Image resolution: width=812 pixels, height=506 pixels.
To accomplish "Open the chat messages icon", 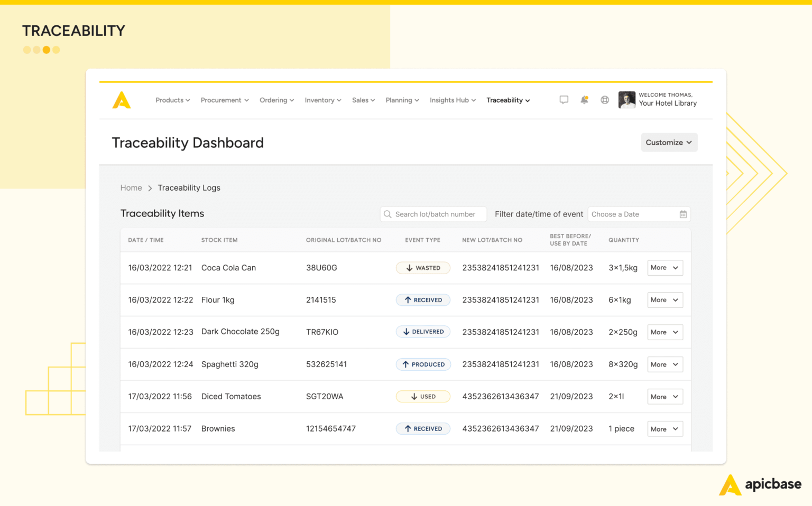I will click(564, 99).
